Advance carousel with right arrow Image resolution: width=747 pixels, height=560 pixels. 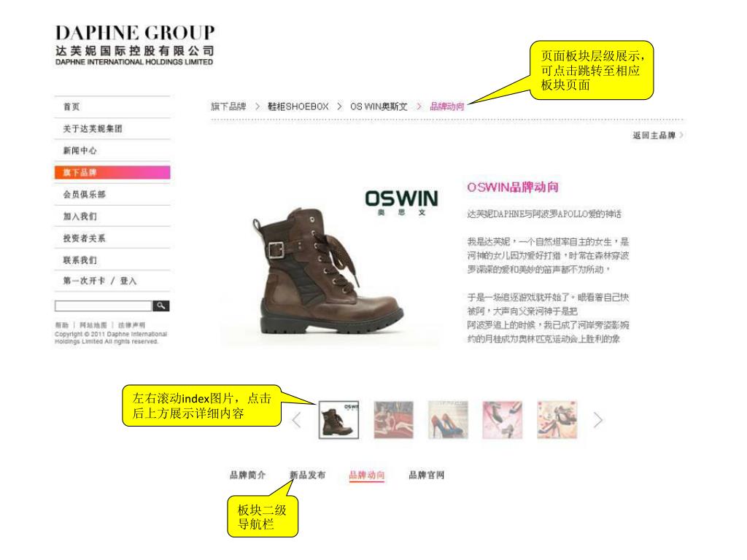[598, 420]
